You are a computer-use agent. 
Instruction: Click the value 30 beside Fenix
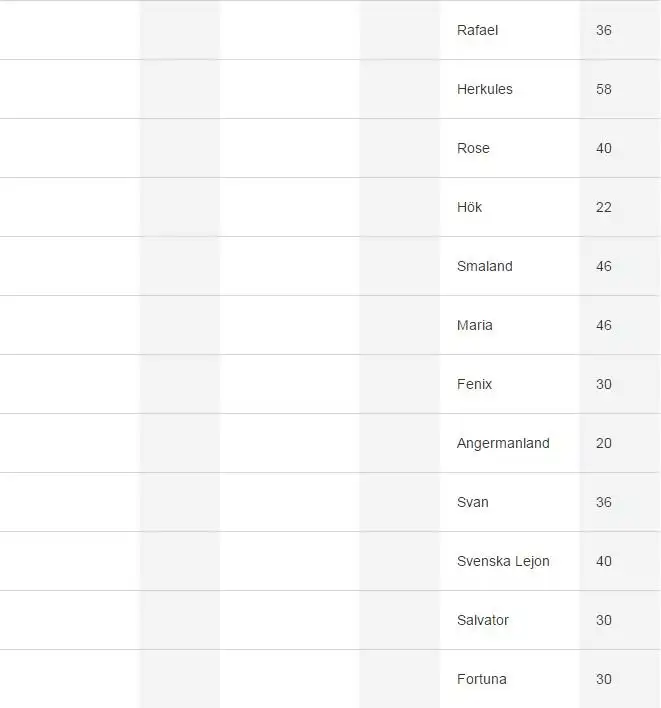603,384
